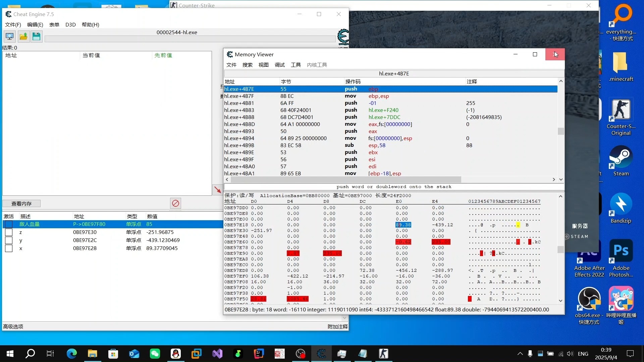Click the red clear-list circle icon
This screenshot has width=644, height=362.
pos(175,203)
